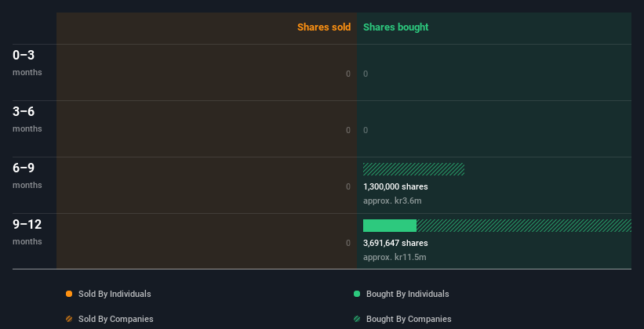The image size is (644, 329).
Task: Click shares sold zero in 9–12 months row
Action: 348,244
